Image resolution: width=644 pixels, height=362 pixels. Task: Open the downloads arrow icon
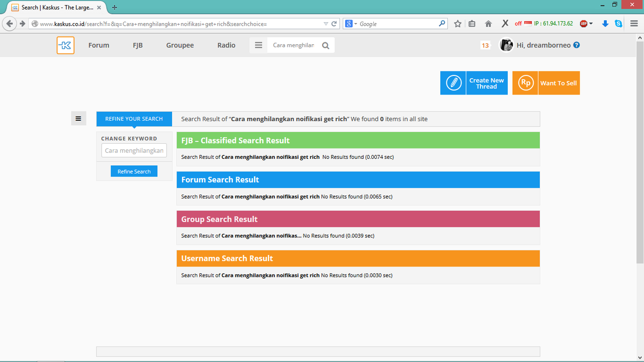(605, 24)
